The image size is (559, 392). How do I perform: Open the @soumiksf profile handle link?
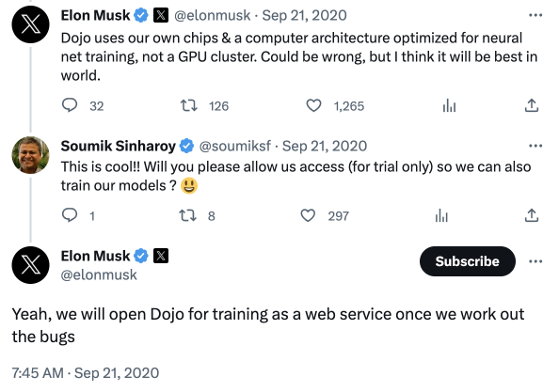tap(235, 146)
